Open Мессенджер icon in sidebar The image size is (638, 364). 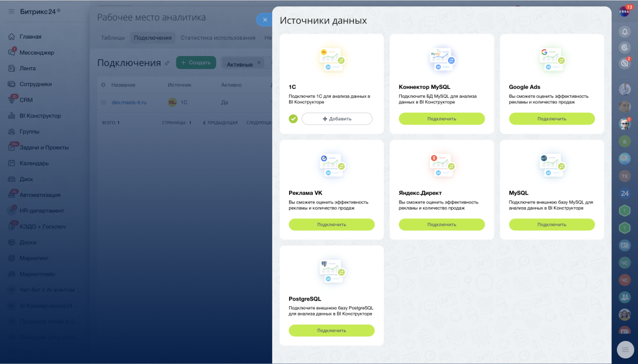point(12,52)
